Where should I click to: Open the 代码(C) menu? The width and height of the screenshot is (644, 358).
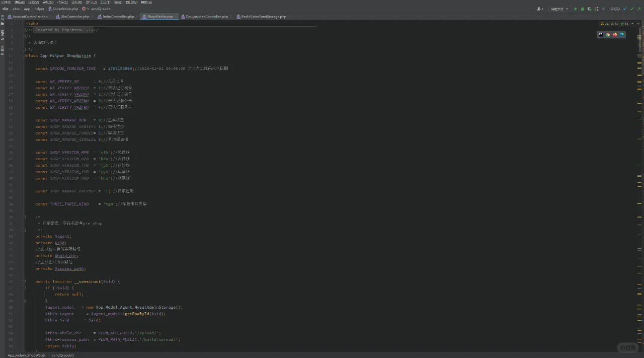coord(62,3)
